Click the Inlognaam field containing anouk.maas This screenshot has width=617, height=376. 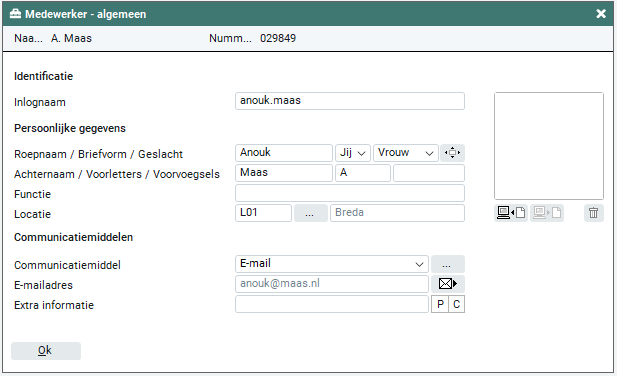click(x=350, y=101)
